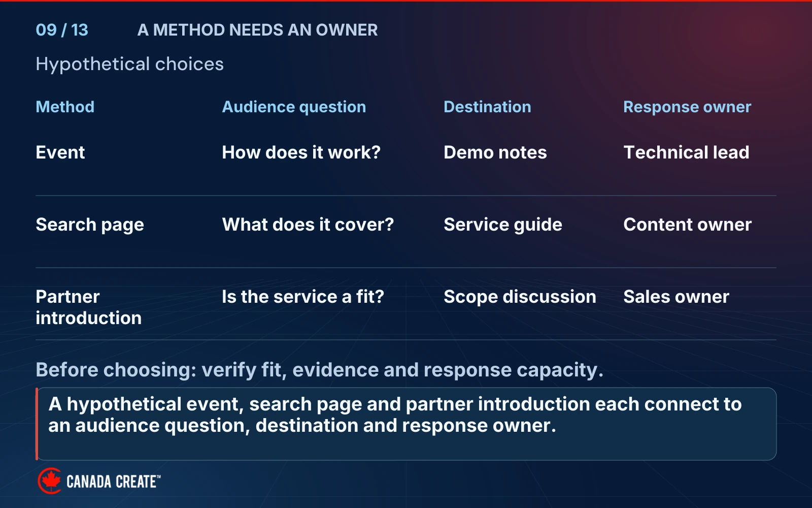The image size is (812, 508).
Task: Select the subtitle "Hypothetical choices"
Action: coord(129,64)
